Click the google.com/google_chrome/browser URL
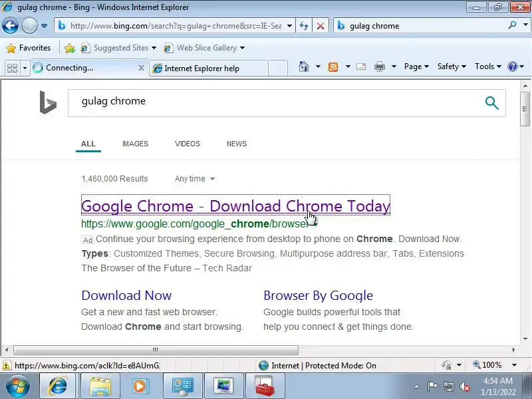Screen dimensions: 532x399 195,224
